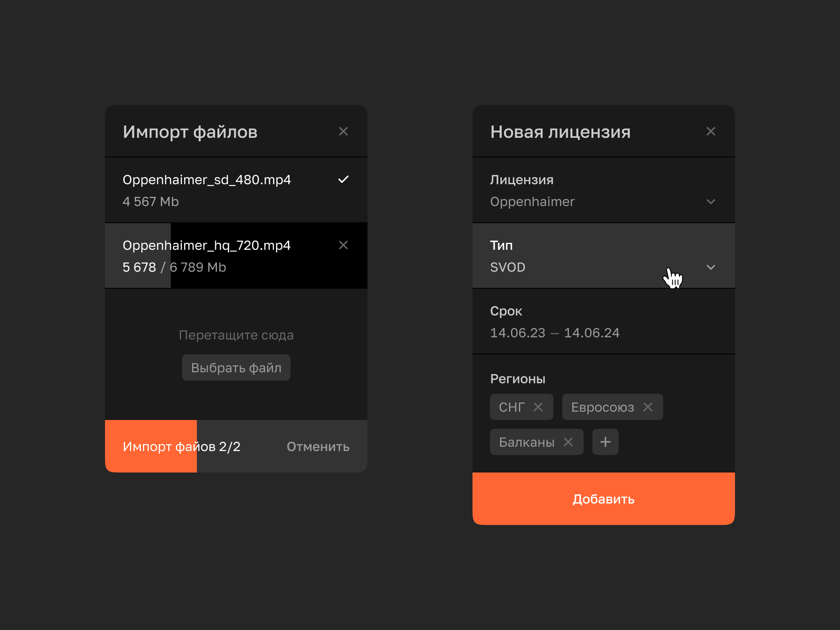Click checkmark next to Oppenhaimer_sd_480.mp4
Viewport: 840px width, 630px height.
343,179
